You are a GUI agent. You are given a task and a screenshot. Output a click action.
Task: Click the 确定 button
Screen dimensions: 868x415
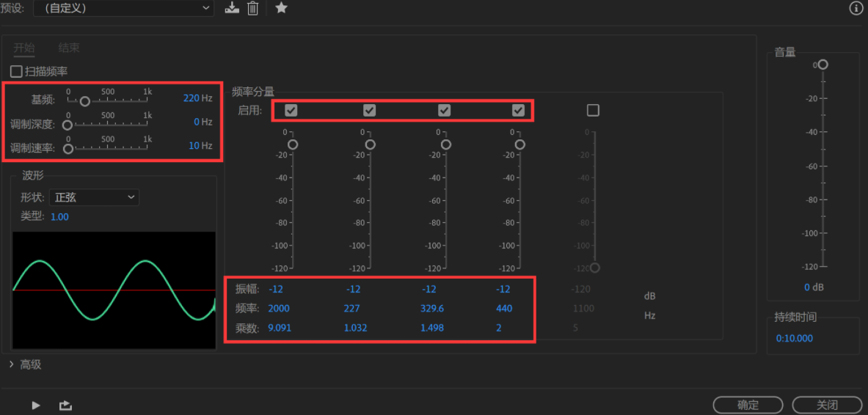tap(748, 405)
